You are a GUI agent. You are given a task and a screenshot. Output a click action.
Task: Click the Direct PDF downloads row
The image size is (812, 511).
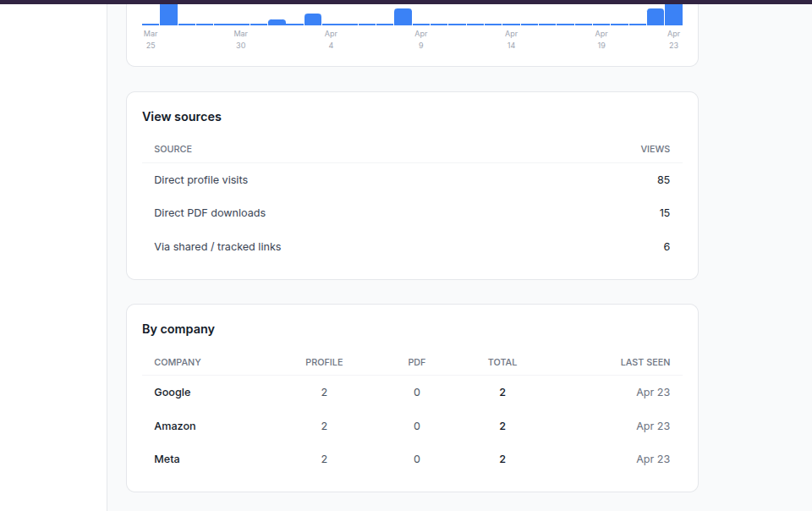412,213
